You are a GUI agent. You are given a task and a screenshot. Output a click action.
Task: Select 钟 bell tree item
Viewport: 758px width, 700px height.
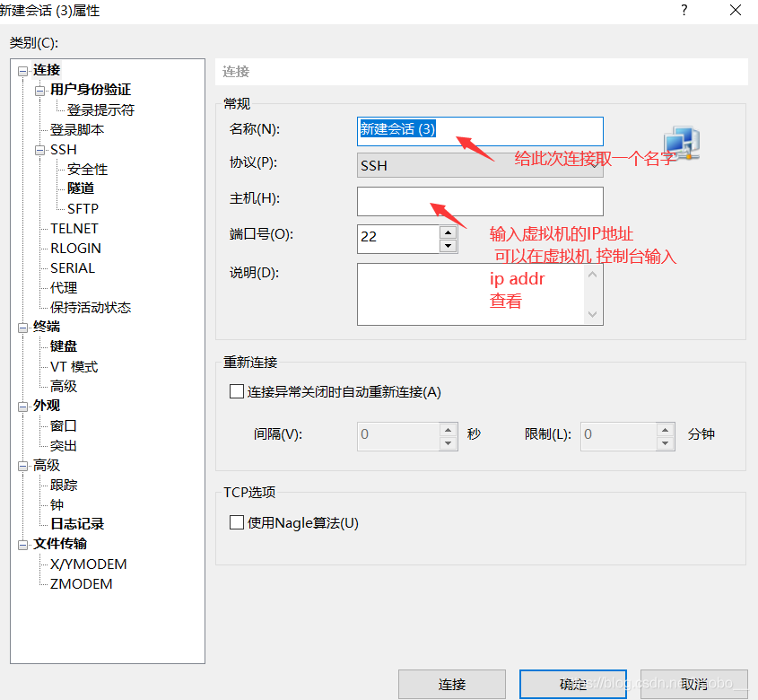[57, 504]
